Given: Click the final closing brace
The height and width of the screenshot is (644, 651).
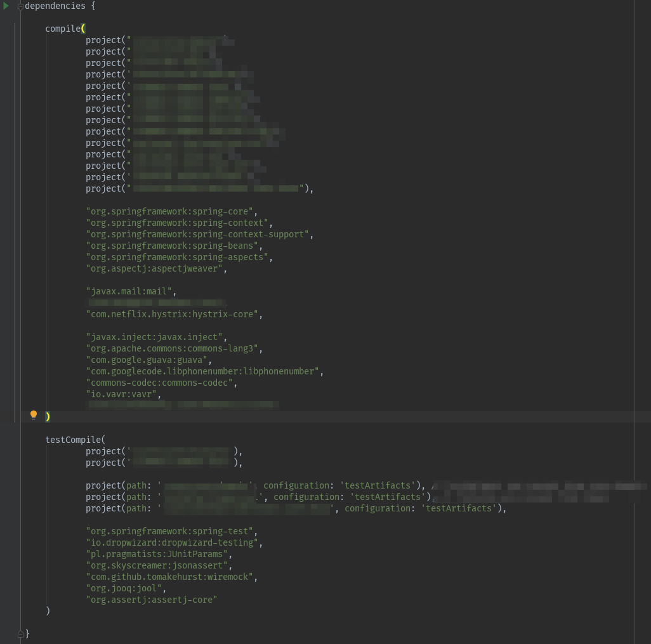Looking at the screenshot, I should (27, 634).
